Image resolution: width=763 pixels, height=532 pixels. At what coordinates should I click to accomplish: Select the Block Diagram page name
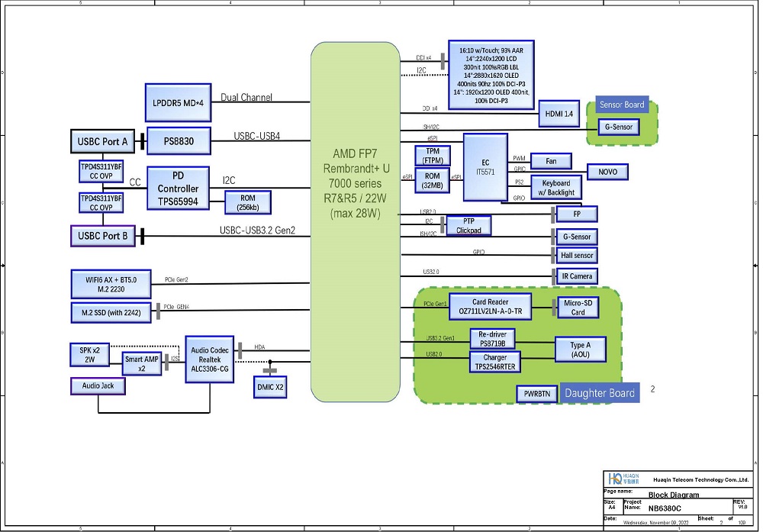(x=674, y=495)
